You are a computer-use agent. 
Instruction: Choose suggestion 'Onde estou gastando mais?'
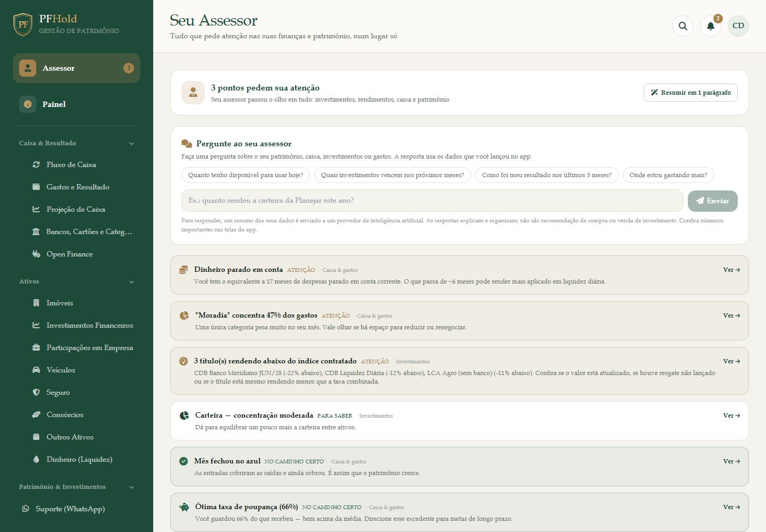pos(669,175)
